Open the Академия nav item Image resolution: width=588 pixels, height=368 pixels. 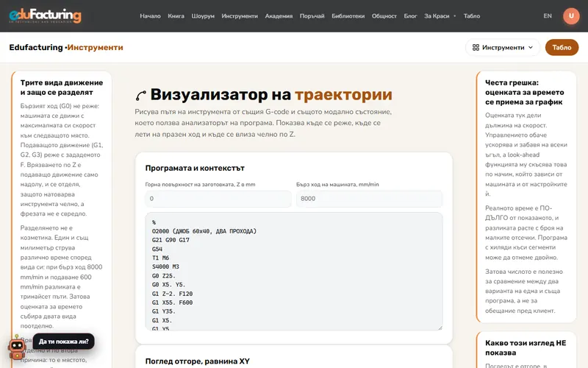pos(279,16)
